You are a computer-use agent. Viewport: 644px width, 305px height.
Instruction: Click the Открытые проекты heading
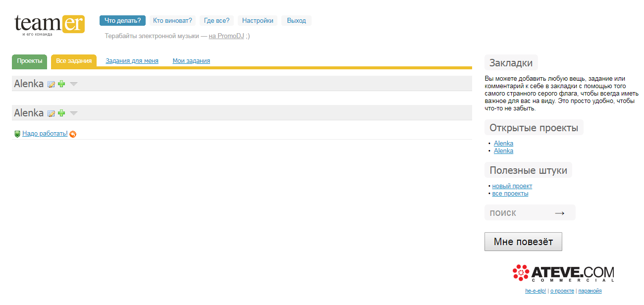click(534, 128)
